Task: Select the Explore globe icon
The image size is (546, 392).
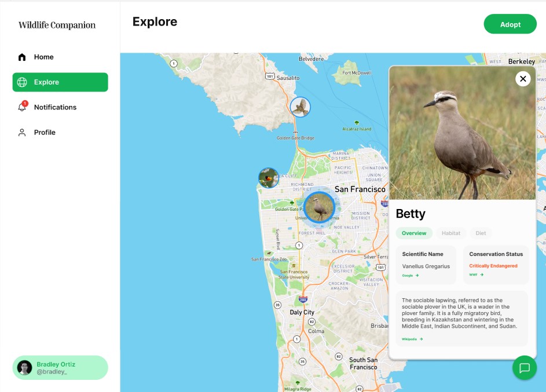Action: tap(22, 82)
